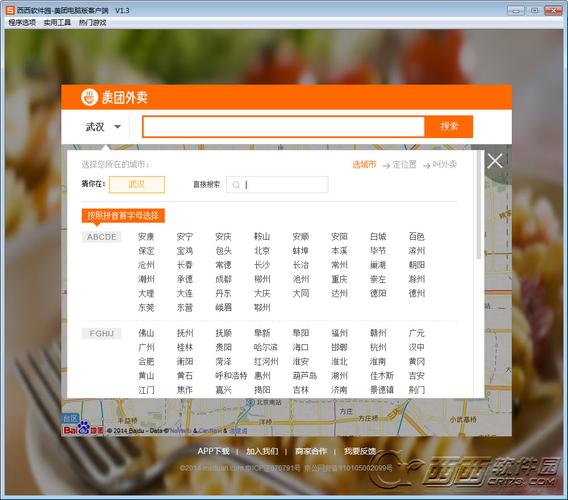Choose city 常州
The image size is (568, 500).
pos(339,265)
